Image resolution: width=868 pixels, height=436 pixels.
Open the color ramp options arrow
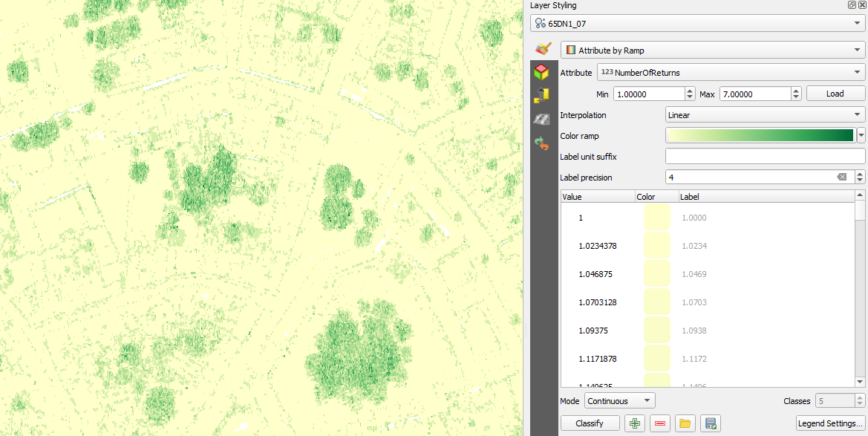point(861,135)
